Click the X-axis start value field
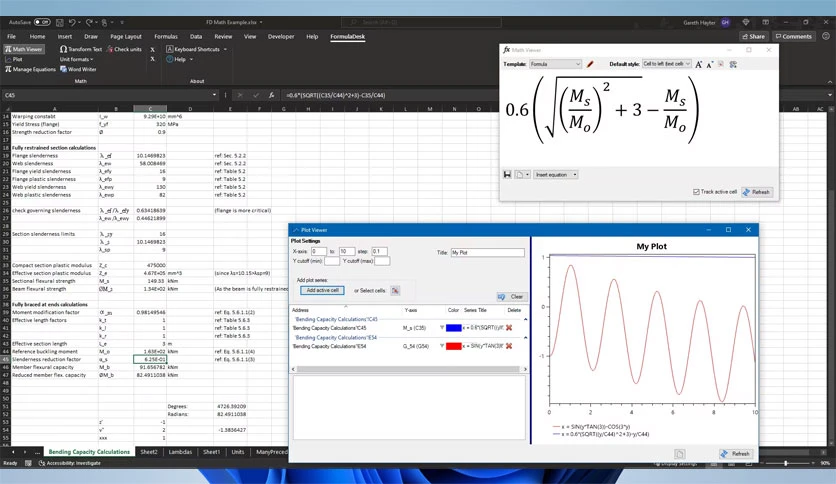This screenshot has height=484, width=836. 318,251
